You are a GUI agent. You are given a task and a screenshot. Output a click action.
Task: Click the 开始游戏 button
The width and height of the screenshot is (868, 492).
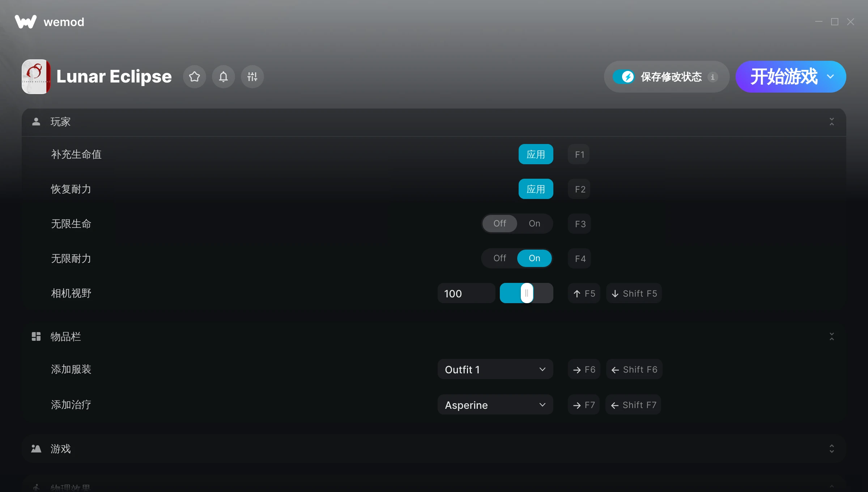pos(783,77)
